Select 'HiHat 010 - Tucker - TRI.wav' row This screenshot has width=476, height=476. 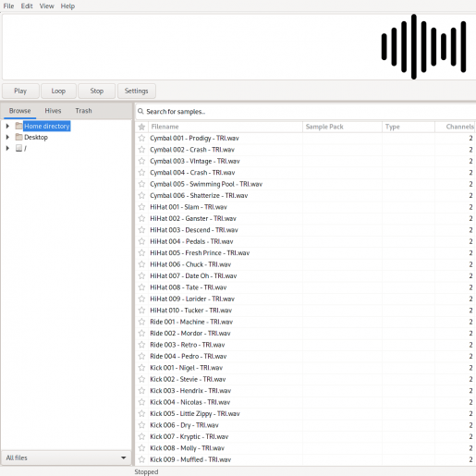coord(306,311)
